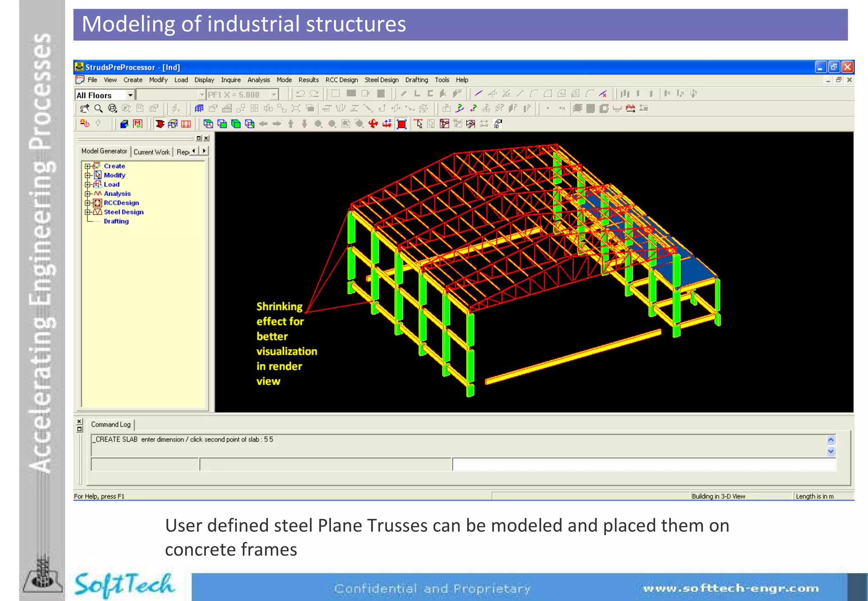Click the _CREATE SLAB command log line

[183, 440]
